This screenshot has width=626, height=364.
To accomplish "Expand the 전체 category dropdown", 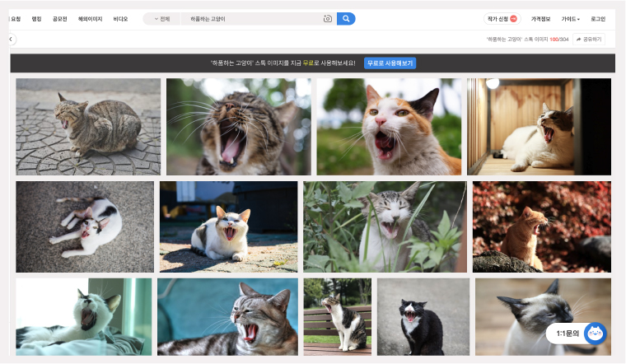I will coord(162,18).
